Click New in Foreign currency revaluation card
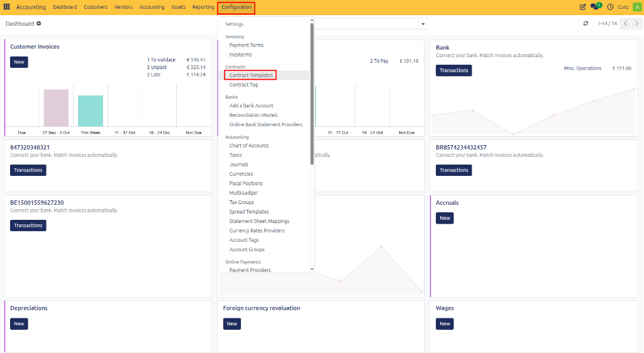This screenshot has height=353, width=644. coord(232,324)
